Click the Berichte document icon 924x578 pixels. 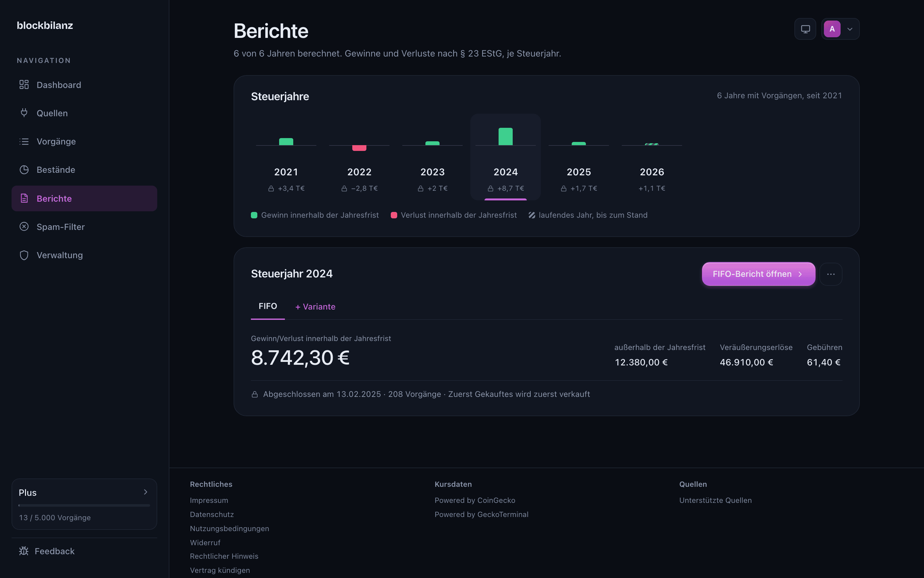point(24,198)
